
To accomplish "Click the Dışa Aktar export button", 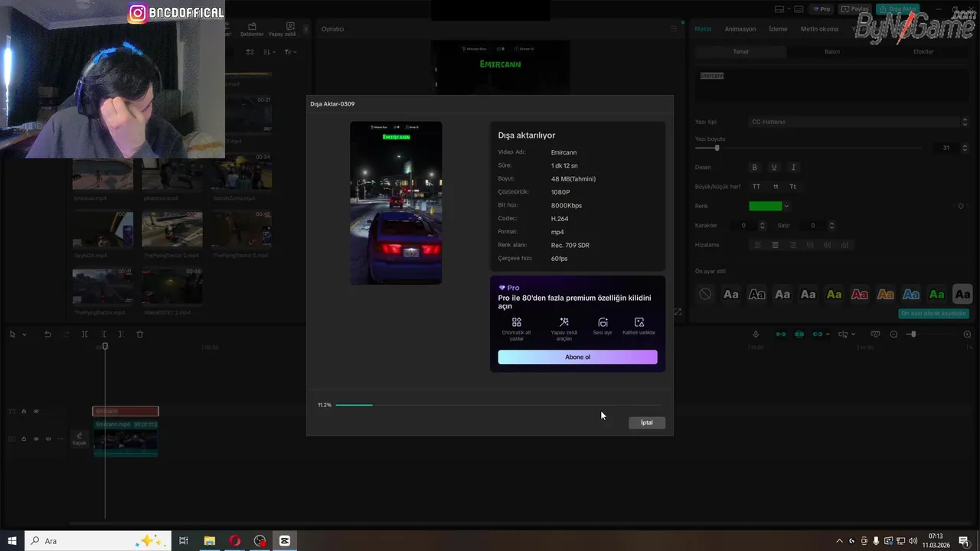I will (898, 9).
